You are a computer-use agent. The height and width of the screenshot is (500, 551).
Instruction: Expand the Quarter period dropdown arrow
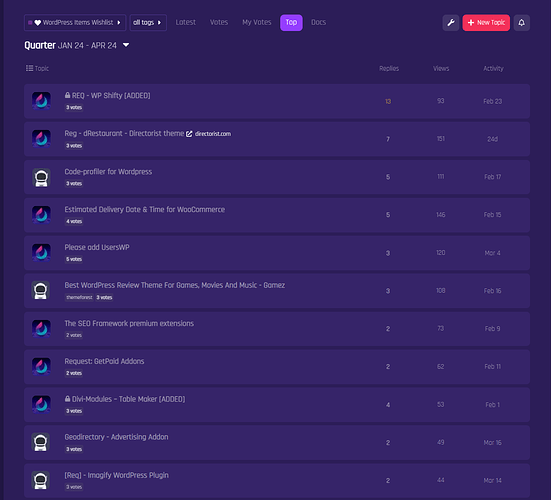(x=126, y=45)
